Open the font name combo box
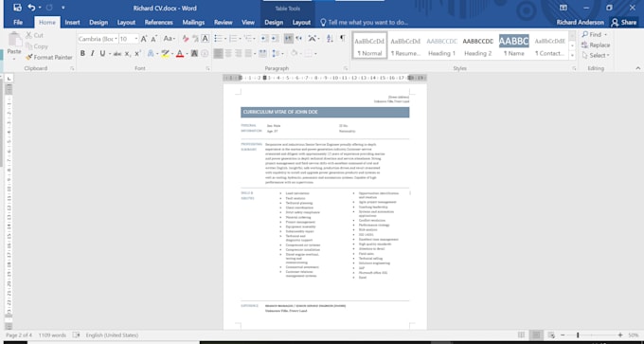The width and height of the screenshot is (644, 344). 98,39
